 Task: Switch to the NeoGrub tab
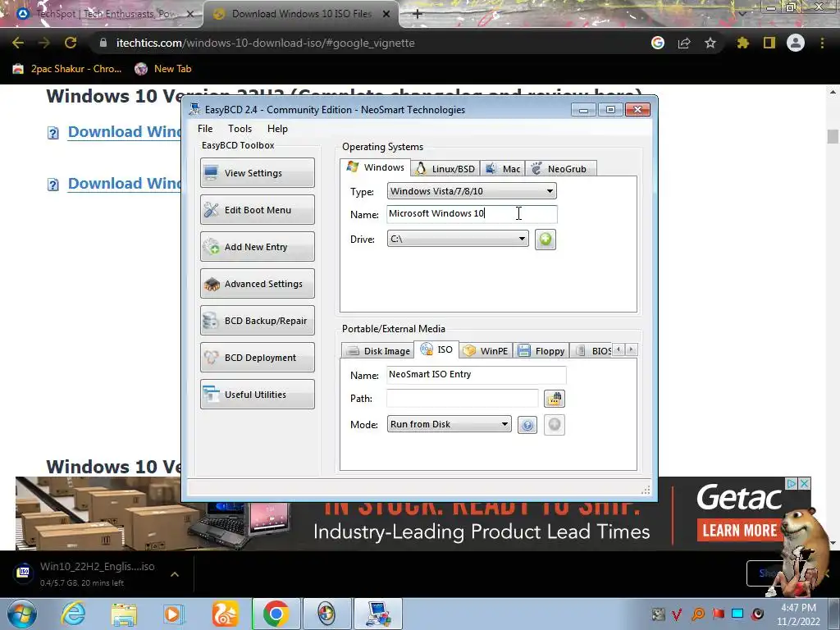559,169
